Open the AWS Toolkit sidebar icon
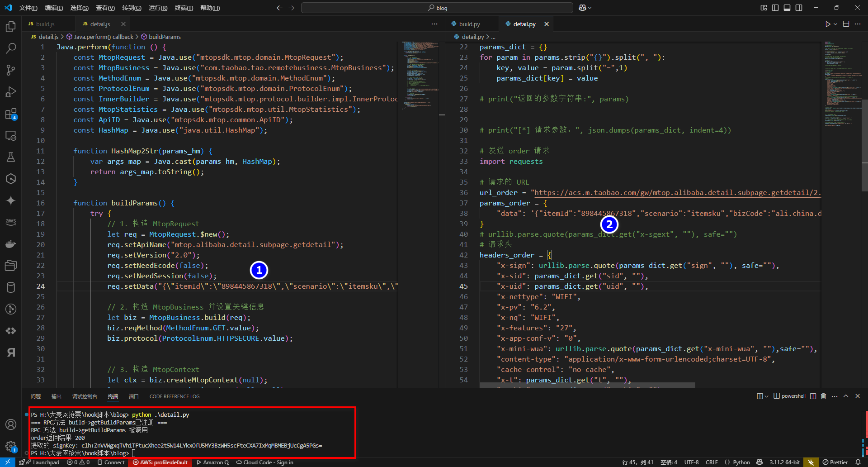This screenshot has height=467, width=868. pyautogui.click(x=11, y=222)
